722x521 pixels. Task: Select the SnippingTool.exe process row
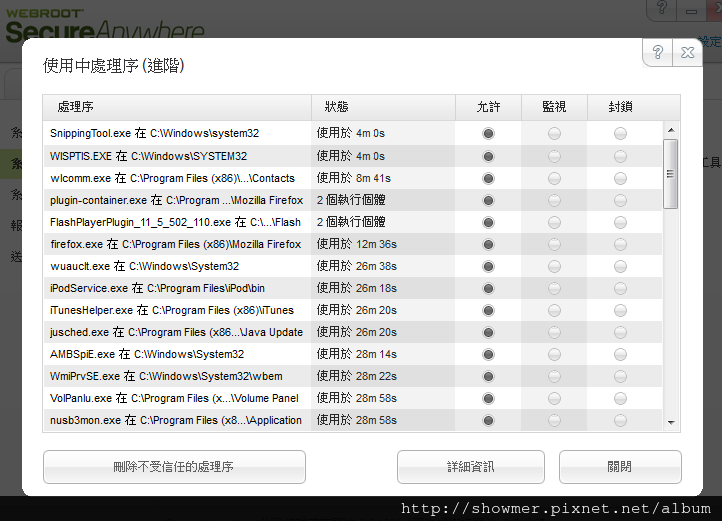353,134
